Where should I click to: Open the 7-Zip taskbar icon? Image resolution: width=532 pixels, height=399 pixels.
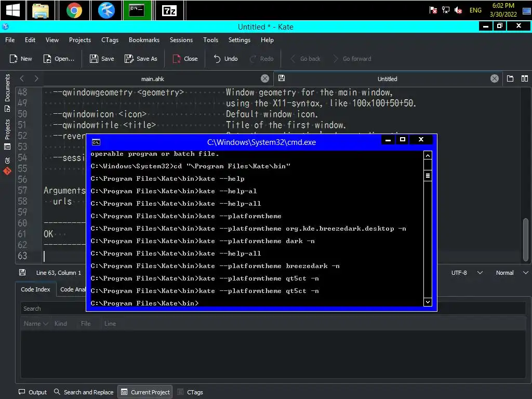169,10
